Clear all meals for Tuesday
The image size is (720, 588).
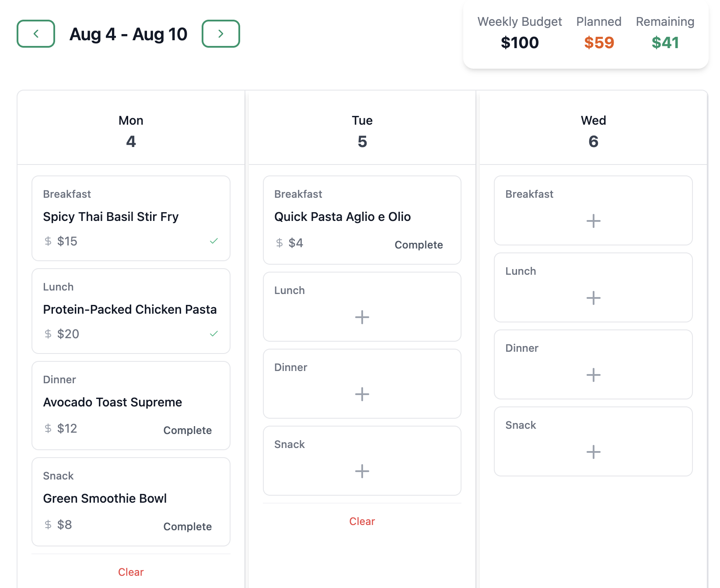click(x=362, y=521)
